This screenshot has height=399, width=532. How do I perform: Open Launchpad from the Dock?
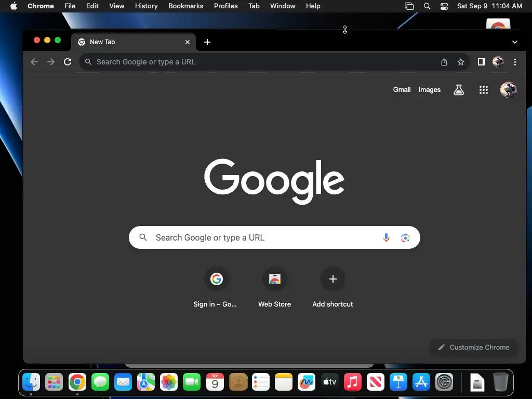point(54,382)
